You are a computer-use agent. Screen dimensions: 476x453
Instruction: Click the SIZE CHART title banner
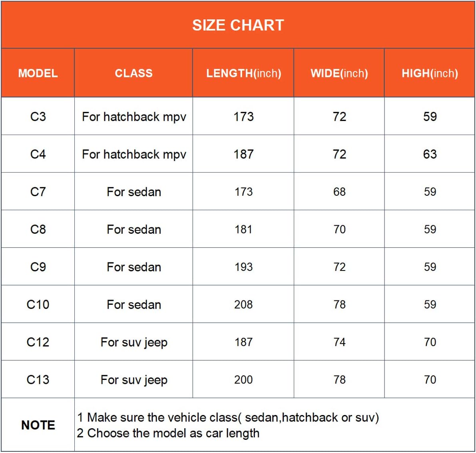(x=238, y=25)
